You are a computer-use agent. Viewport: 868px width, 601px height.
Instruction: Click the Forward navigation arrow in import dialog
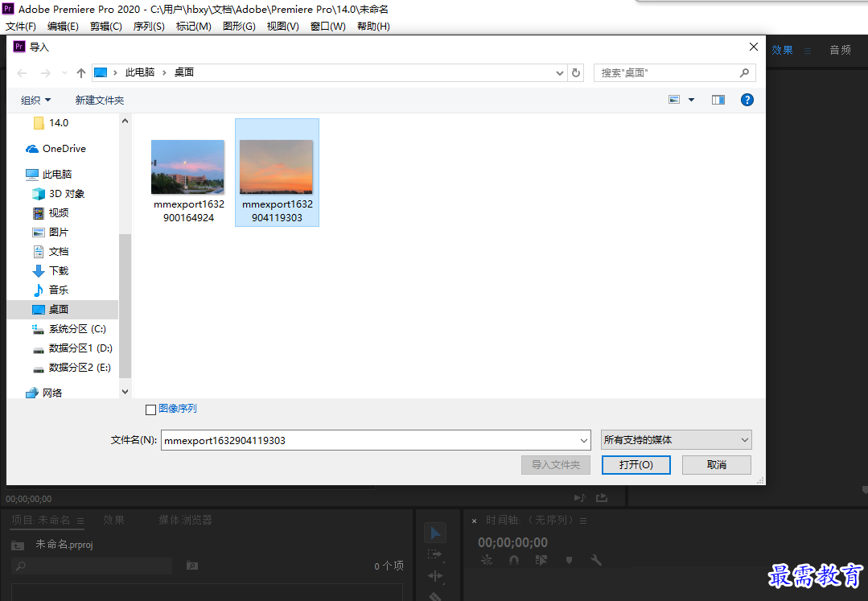[x=45, y=73]
